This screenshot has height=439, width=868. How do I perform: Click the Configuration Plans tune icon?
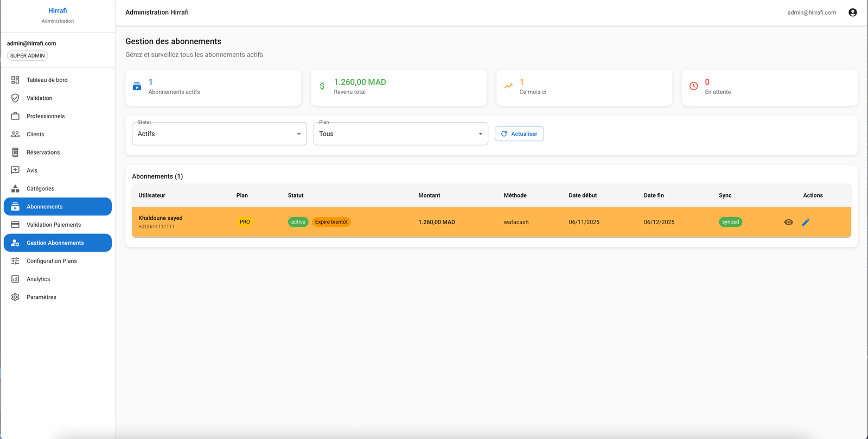click(15, 261)
